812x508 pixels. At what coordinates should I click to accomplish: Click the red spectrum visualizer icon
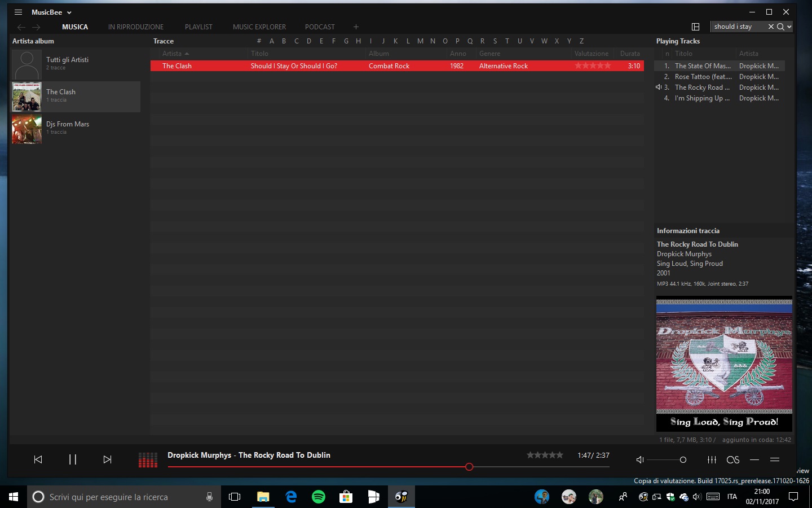[148, 460]
